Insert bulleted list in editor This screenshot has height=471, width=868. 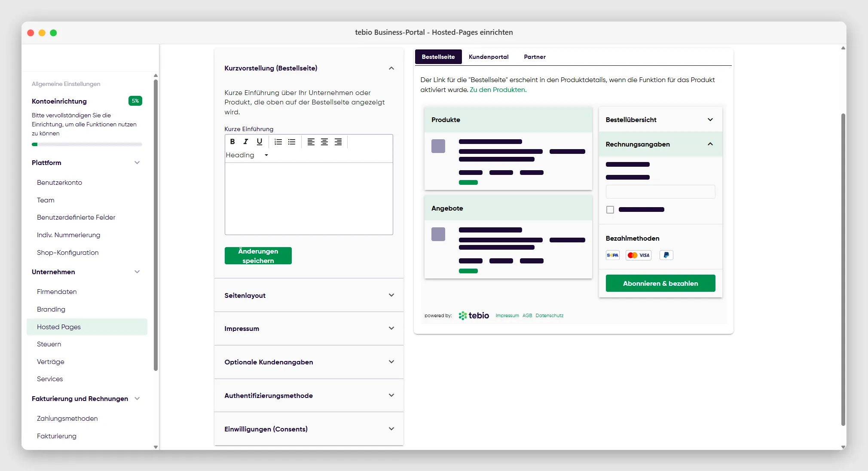tap(292, 142)
